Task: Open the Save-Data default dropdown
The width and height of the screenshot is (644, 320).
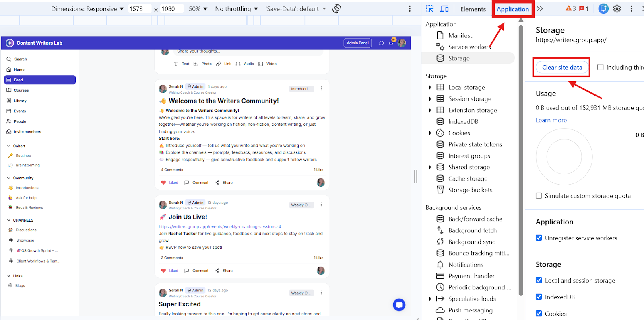Action: pos(296,9)
